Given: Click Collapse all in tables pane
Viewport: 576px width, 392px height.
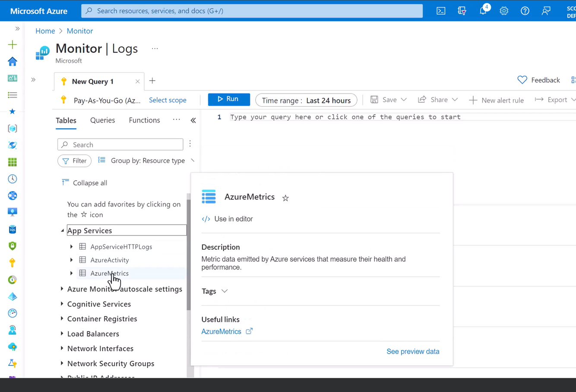Looking at the screenshot, I should (x=85, y=183).
